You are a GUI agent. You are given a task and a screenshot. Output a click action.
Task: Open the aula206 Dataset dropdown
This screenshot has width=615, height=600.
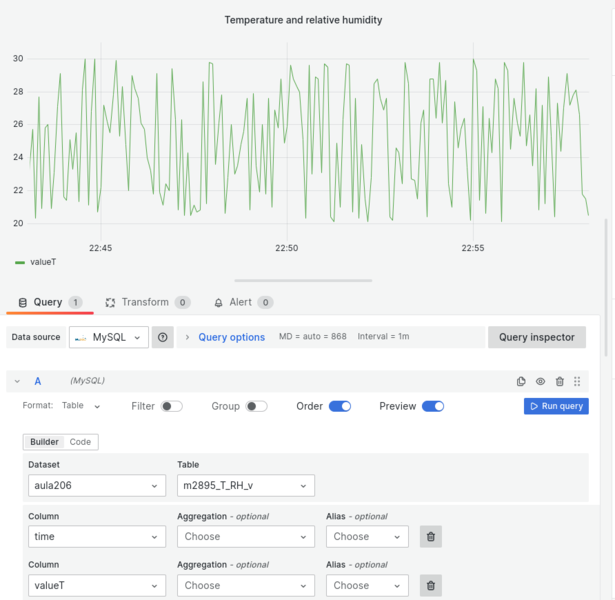pyautogui.click(x=97, y=485)
